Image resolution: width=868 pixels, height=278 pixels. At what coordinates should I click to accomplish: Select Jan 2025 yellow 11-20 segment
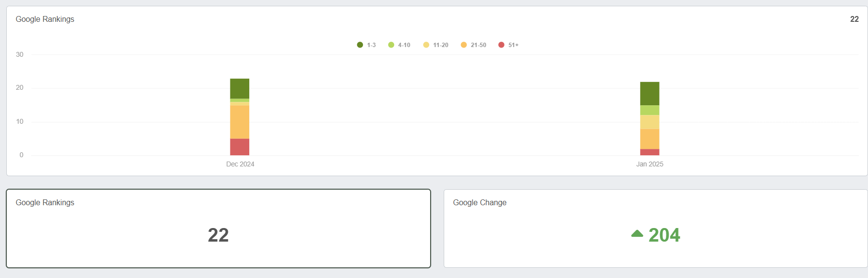point(650,122)
